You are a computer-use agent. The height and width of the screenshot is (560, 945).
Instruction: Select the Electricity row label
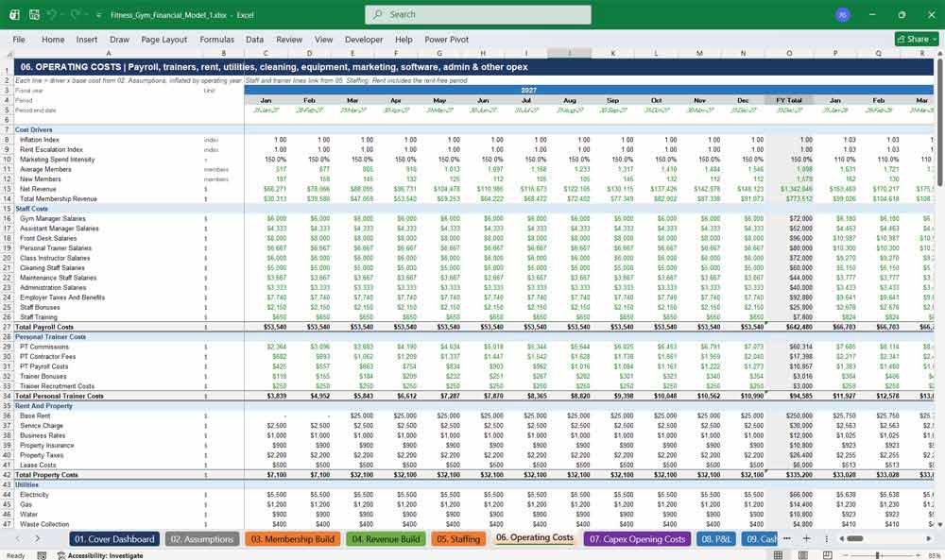[x=34, y=495]
